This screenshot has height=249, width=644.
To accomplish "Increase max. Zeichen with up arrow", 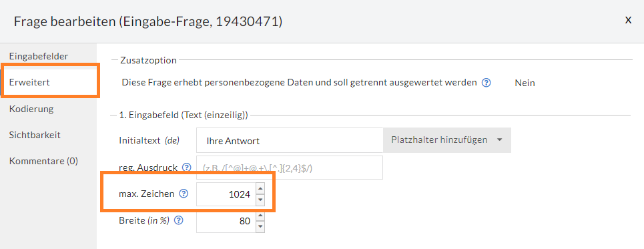I will 260,189.
